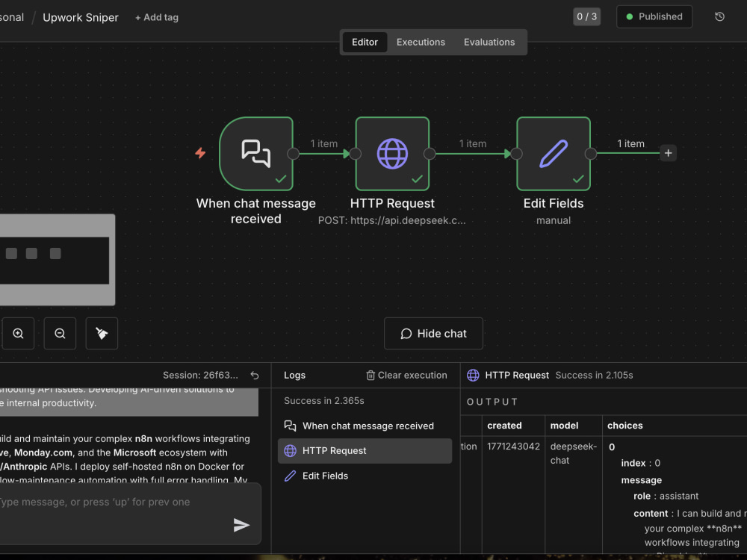Click the HTTP Request node output connector dot
747x560 pixels.
pyautogui.click(x=430, y=154)
